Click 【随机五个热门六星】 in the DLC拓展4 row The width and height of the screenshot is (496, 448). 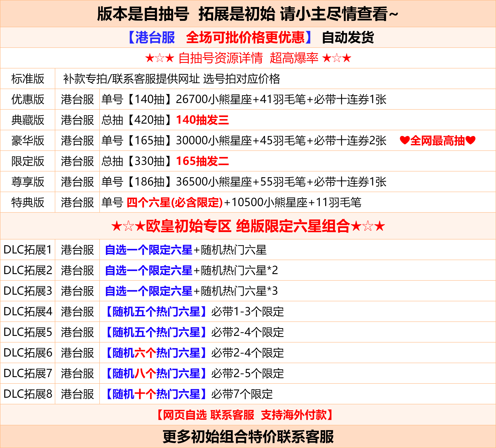[156, 312]
